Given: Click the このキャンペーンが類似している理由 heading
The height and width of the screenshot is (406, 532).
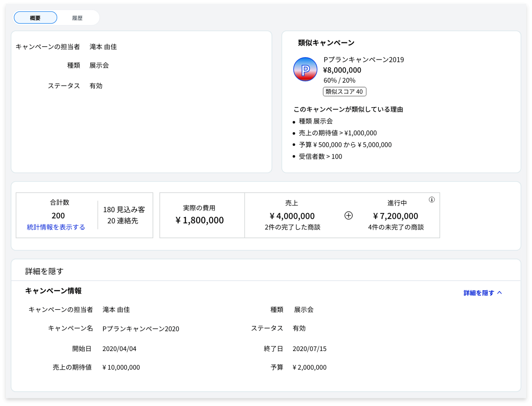Looking at the screenshot, I should pos(348,109).
